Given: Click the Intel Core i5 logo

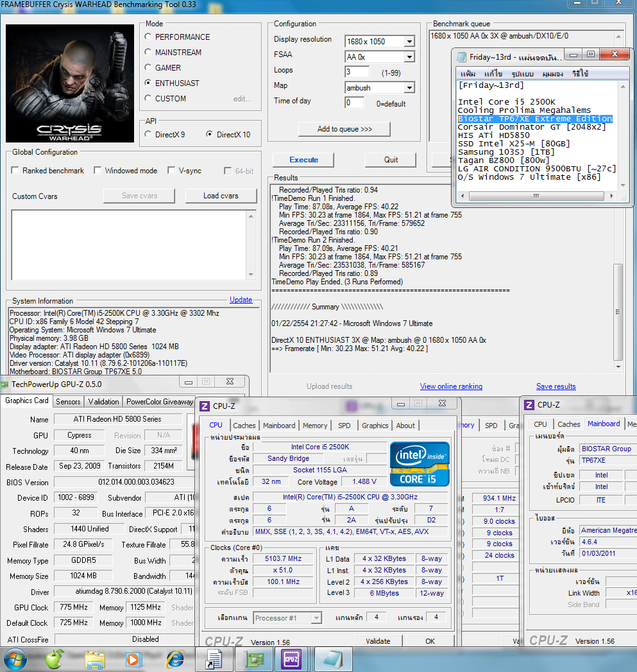Looking at the screenshot, I should point(420,464).
